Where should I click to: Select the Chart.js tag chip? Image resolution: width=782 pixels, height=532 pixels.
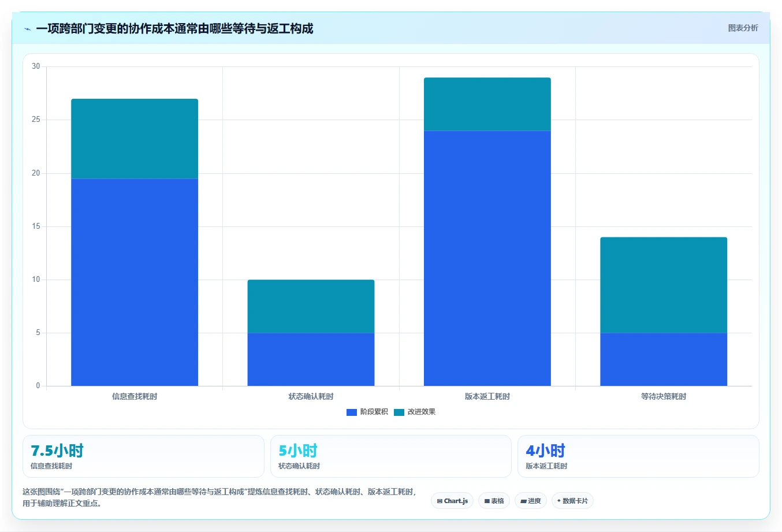(452, 501)
